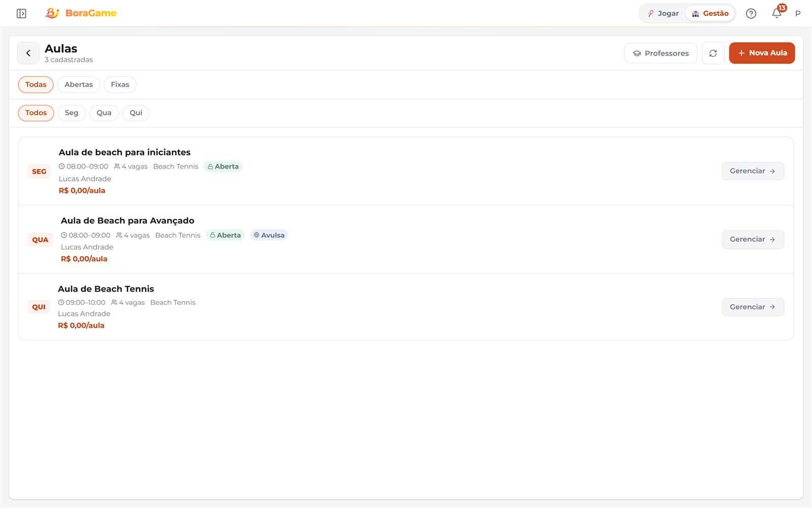The height and width of the screenshot is (508, 812).
Task: Refresh the classes list
Action: [x=713, y=53]
